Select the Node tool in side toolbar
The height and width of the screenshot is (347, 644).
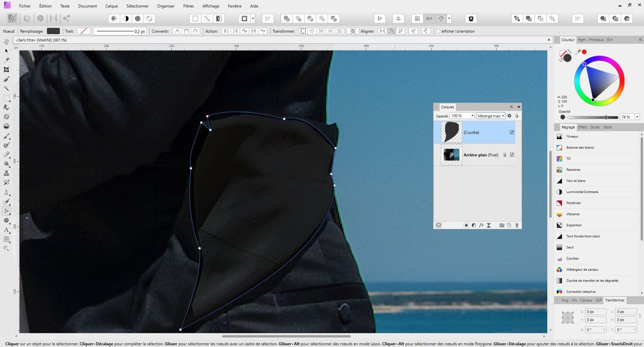tap(7, 211)
